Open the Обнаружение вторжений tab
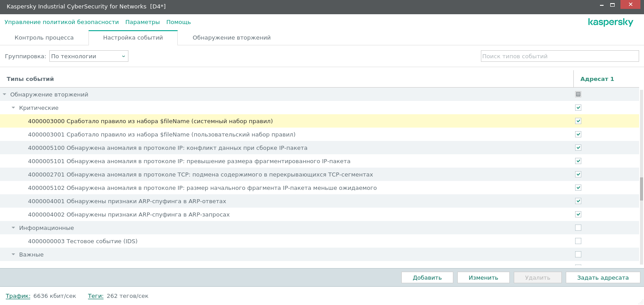644x305 pixels. pos(232,38)
